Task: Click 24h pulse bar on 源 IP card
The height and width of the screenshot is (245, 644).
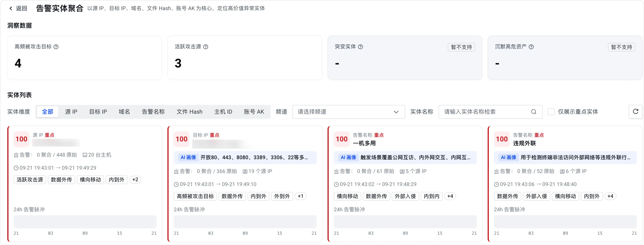Action: [85, 222]
